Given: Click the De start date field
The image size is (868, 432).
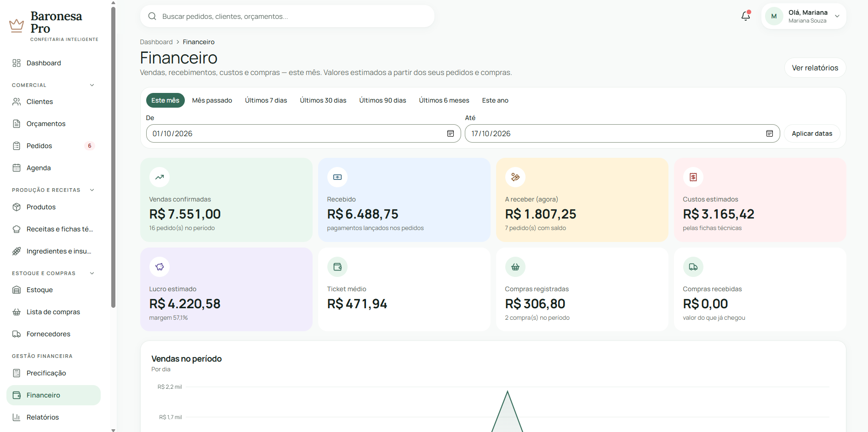Looking at the screenshot, I should [303, 133].
